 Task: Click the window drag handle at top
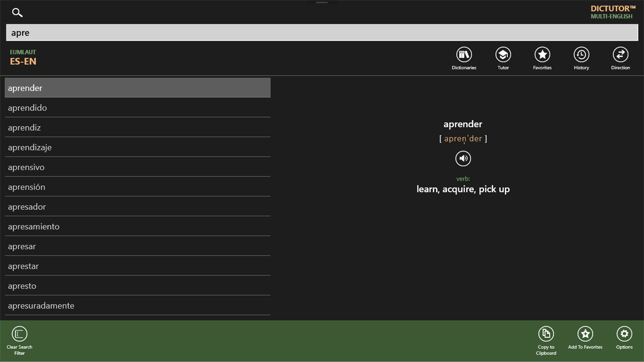pos(321,2)
